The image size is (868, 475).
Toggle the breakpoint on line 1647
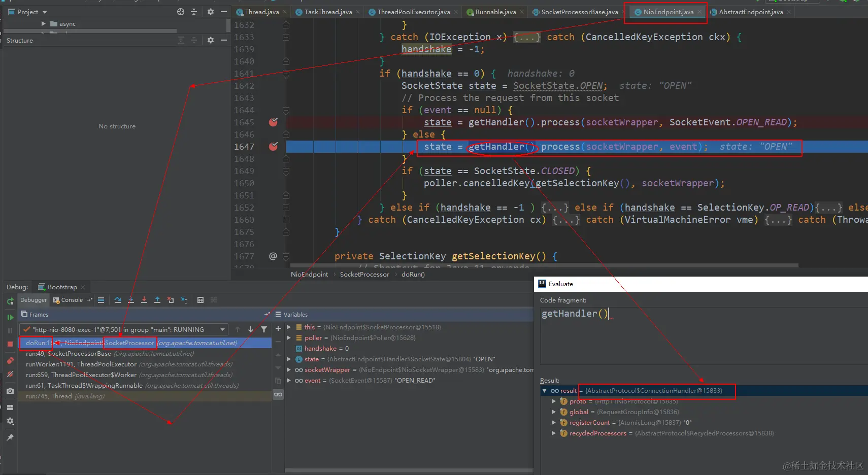(x=273, y=147)
